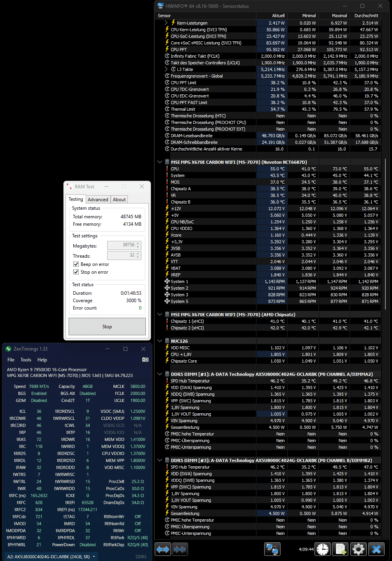Select the CPU VDDIO sensor row
Image resolution: width=392 pixels, height=561 pixels.
click(x=268, y=228)
